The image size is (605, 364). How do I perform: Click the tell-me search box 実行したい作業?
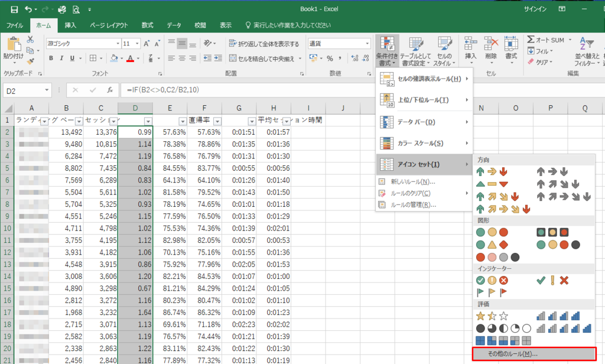pyautogui.click(x=288, y=25)
